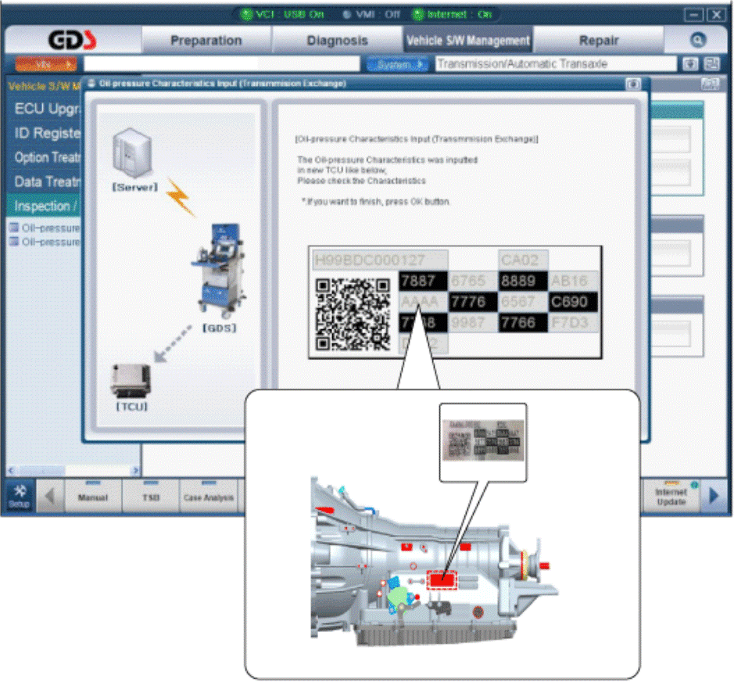Click sidebar horizontal scrollbar right arrow
The width and height of the screenshot is (734, 700).
pos(136,470)
